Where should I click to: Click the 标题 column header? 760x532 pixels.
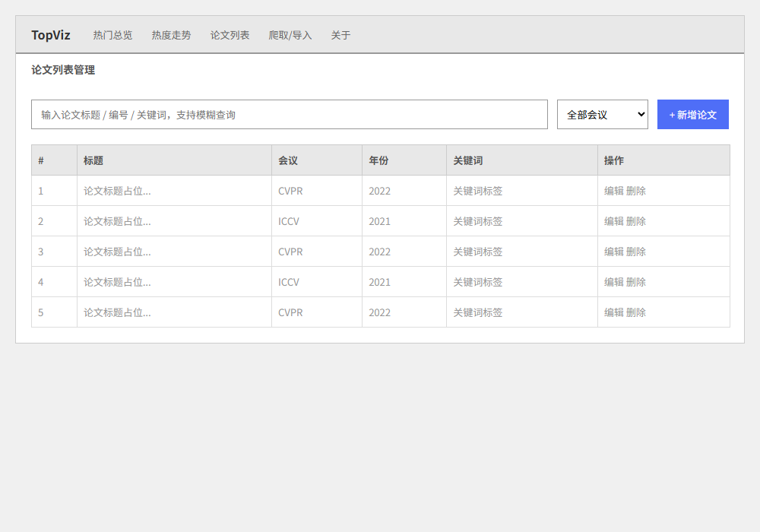175,160
